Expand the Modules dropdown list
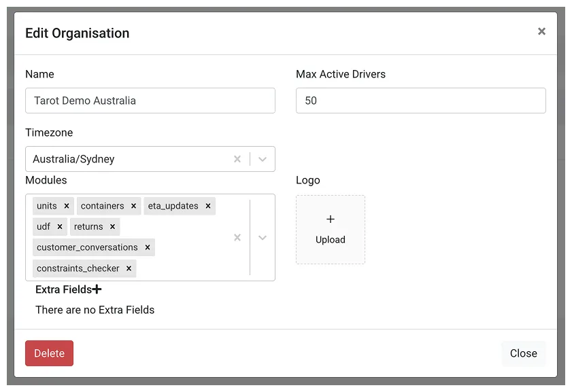This screenshot has height=392, width=572. [x=263, y=238]
